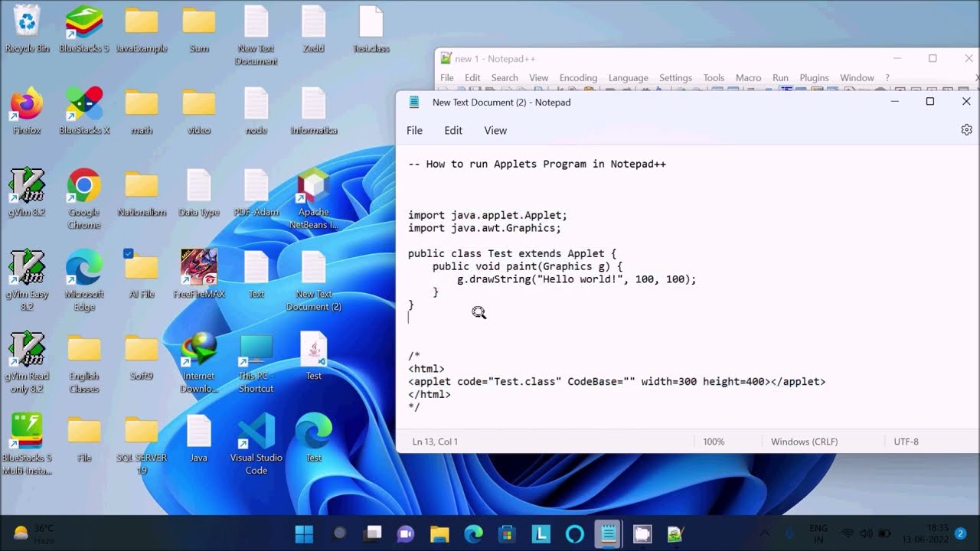Select the SQL SERVER 19 folder

tap(142, 445)
